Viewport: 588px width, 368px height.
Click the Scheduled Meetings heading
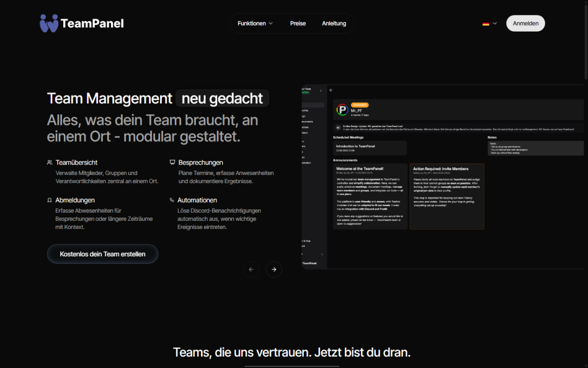point(348,137)
